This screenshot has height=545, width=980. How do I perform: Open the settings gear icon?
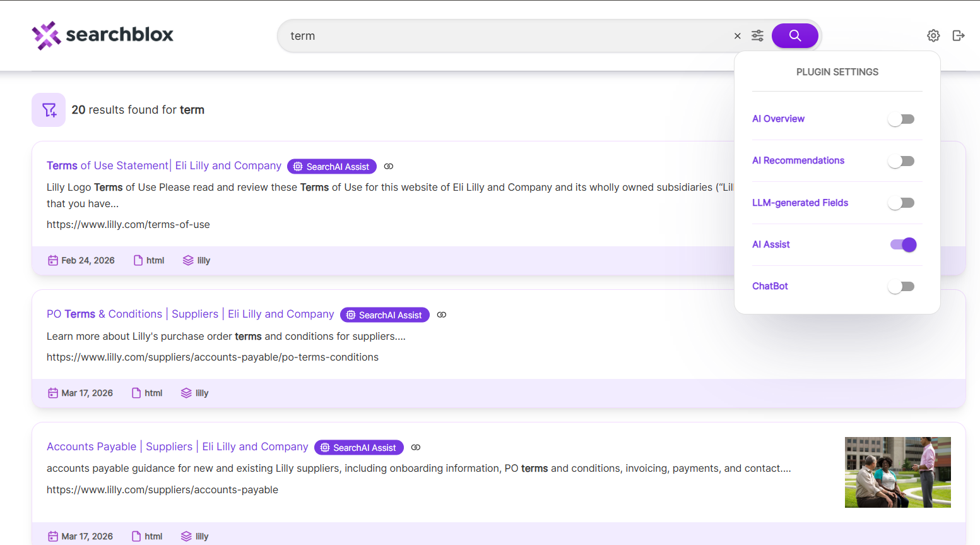pyautogui.click(x=933, y=35)
